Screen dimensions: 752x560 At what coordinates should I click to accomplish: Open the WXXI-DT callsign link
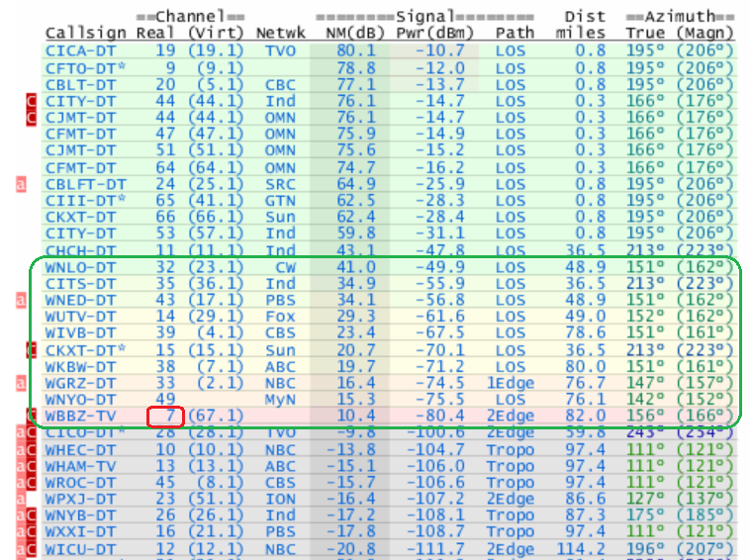[80, 531]
